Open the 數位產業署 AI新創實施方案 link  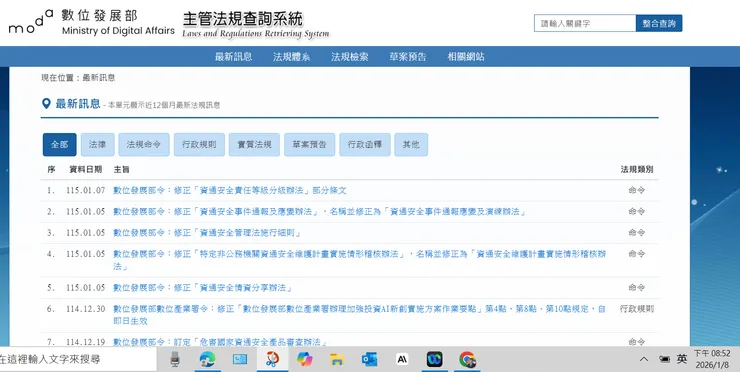coord(359,315)
